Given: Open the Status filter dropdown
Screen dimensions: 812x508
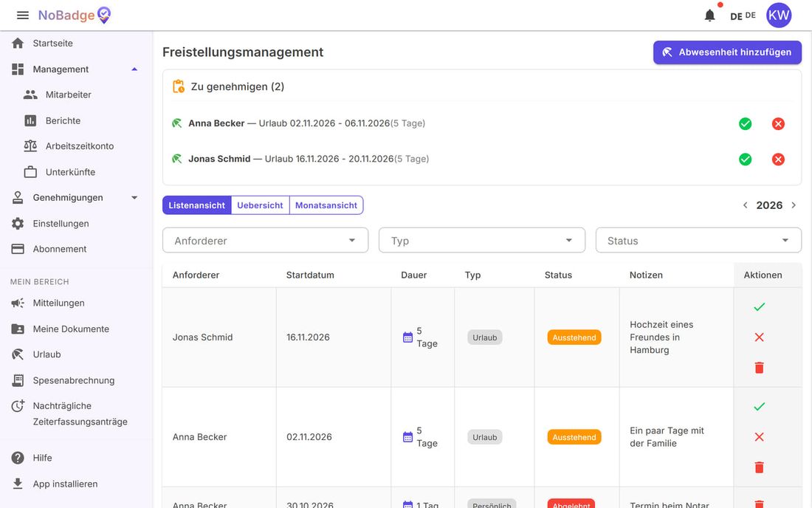Looking at the screenshot, I should pos(698,241).
